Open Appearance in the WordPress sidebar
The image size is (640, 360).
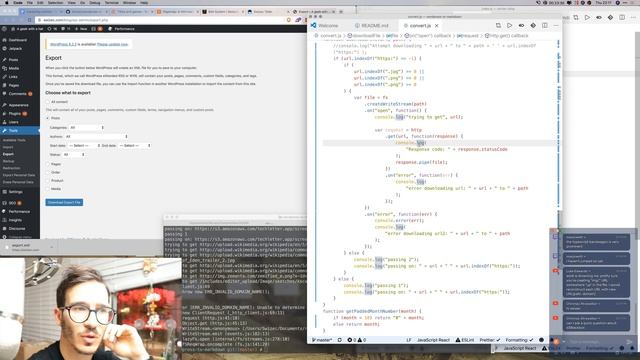pos(18,105)
